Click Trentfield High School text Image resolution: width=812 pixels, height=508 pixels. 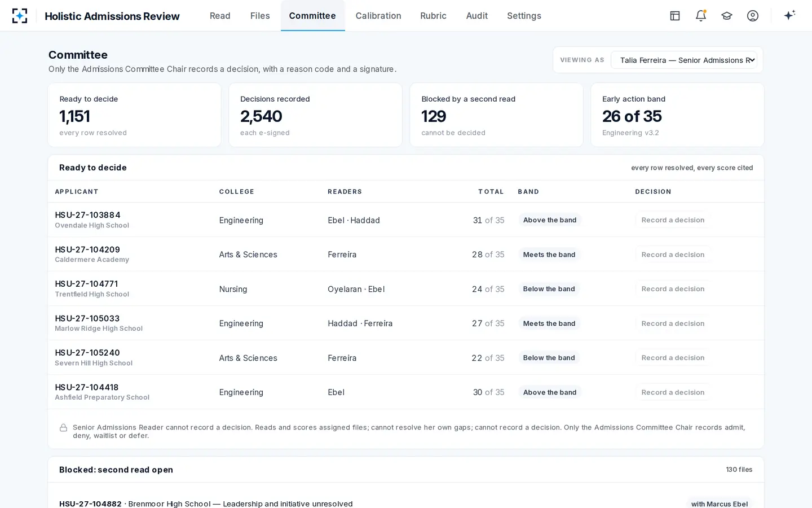(92, 294)
